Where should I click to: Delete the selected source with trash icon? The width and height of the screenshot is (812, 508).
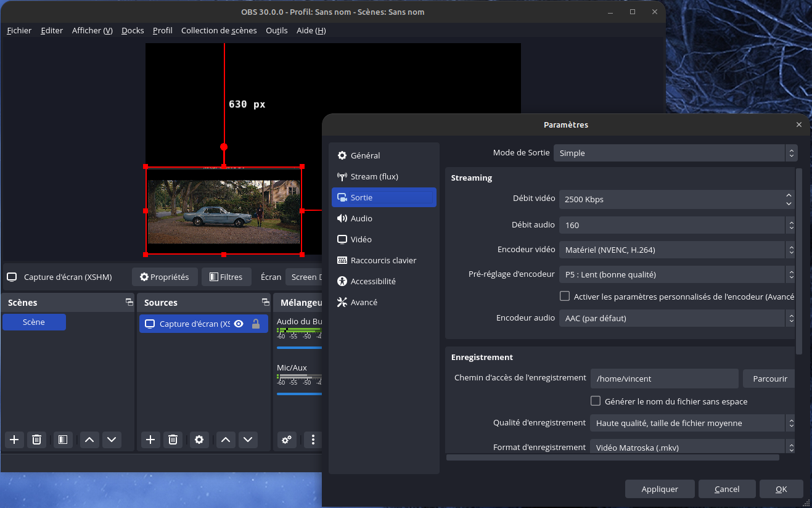[173, 440]
